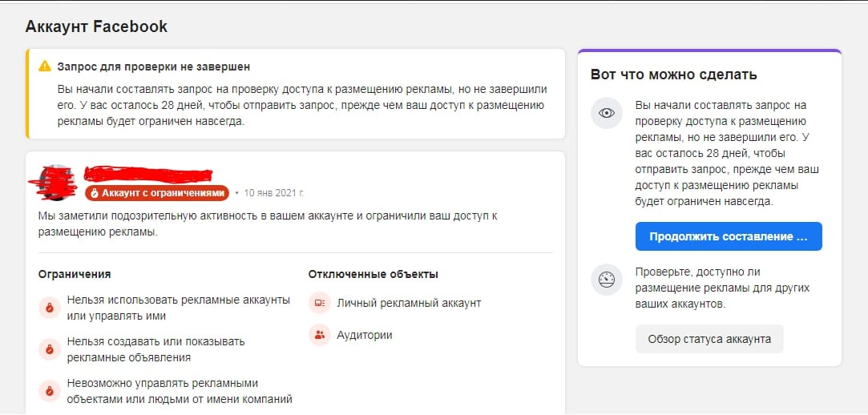Click 'Личный рекламный аккаунт' text

pyautogui.click(x=409, y=303)
